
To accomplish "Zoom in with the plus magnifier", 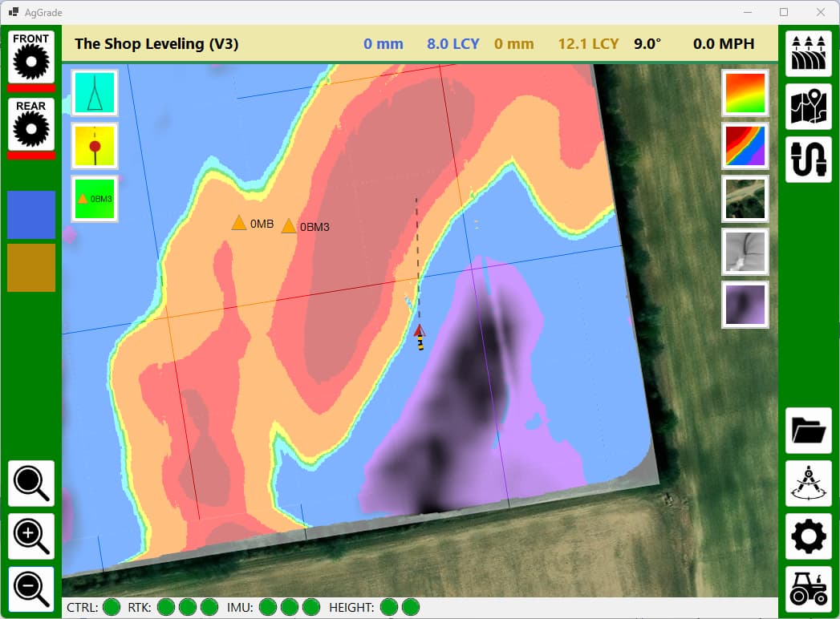I will 31,536.
